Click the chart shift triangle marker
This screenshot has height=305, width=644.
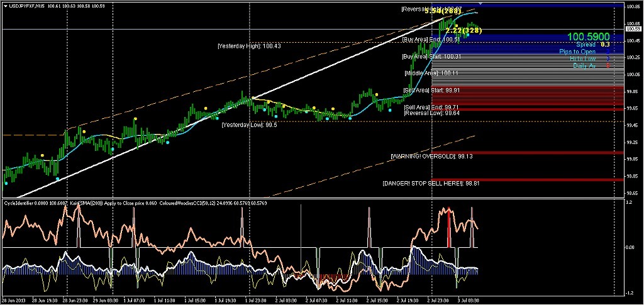point(481,4)
